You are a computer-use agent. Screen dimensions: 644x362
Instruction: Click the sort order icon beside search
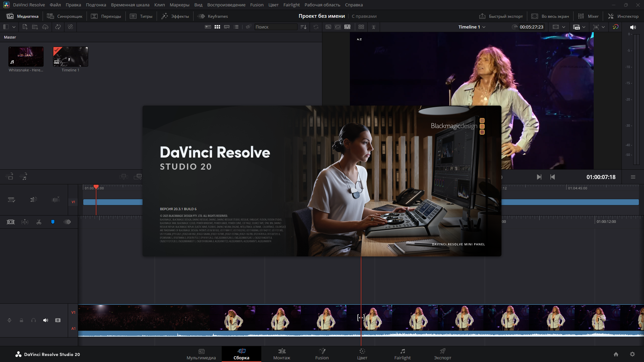pos(304,27)
